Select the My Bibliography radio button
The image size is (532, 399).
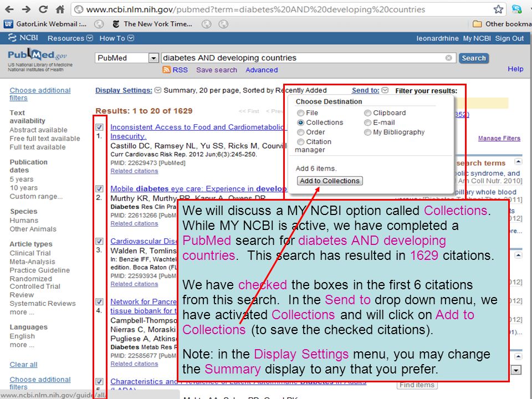[367, 132]
